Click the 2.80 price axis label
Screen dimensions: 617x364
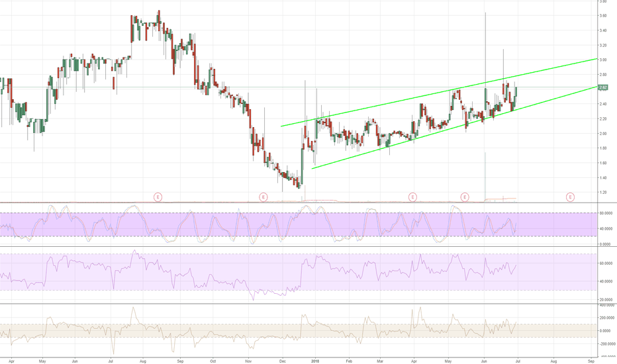603,74
